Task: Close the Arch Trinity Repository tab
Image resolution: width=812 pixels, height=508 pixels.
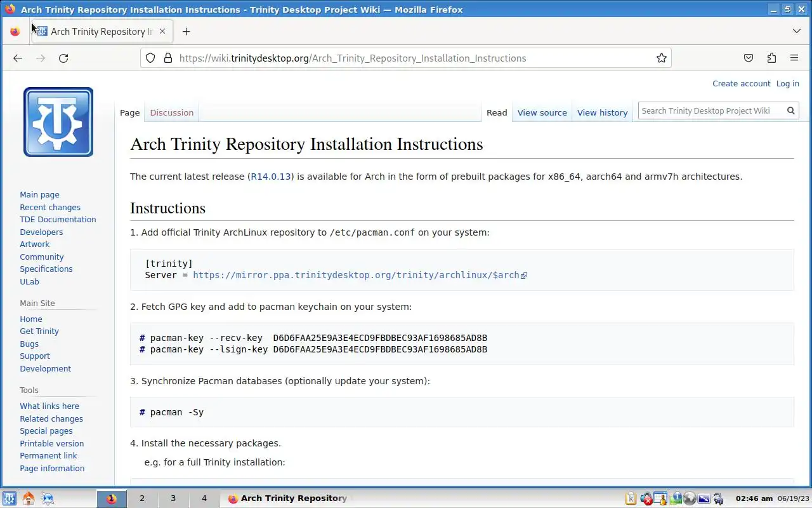Action: 162,31
